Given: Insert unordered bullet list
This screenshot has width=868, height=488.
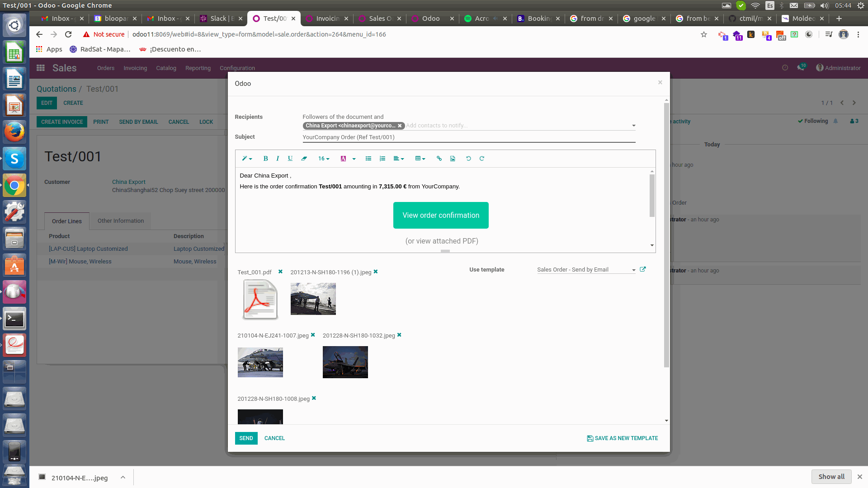Looking at the screenshot, I should [368, 159].
